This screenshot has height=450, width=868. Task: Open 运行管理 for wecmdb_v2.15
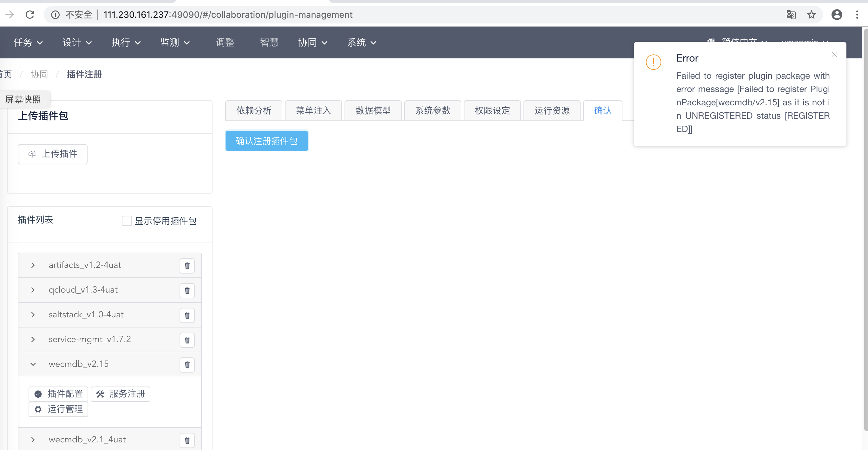(58, 409)
